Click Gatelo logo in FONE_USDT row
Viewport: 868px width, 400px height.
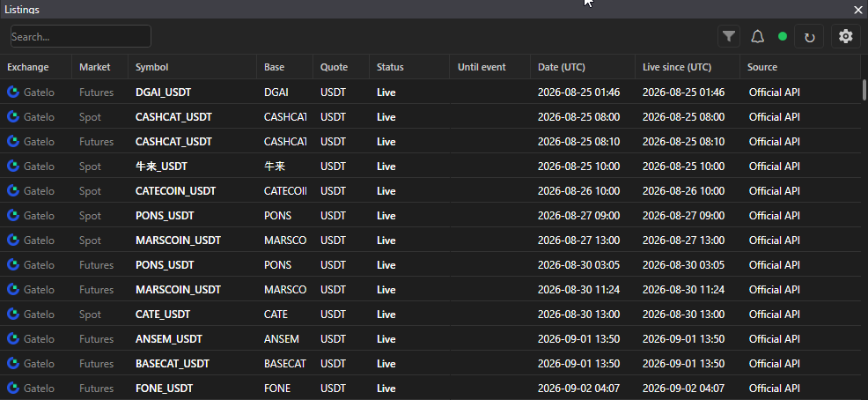(x=13, y=388)
